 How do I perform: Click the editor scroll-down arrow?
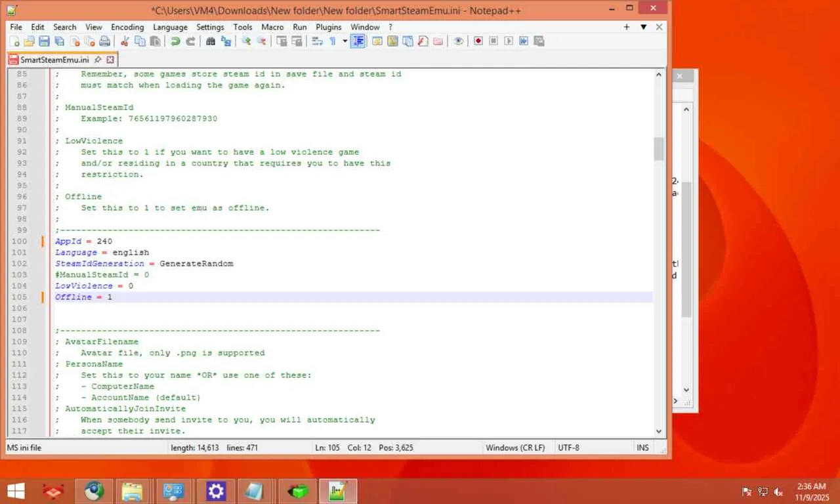659,431
